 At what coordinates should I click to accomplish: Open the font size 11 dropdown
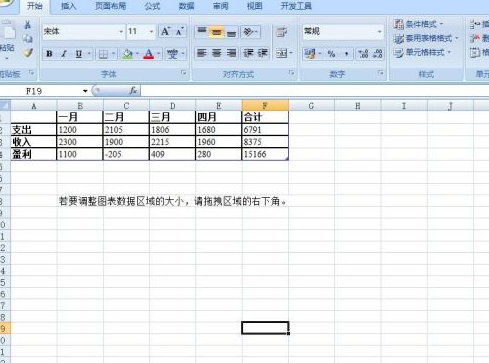tap(152, 32)
